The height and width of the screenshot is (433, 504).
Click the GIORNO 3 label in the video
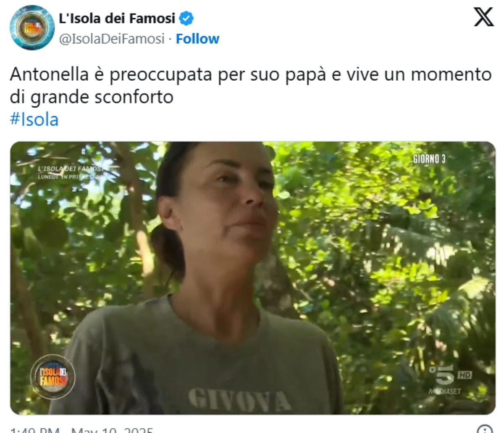[x=429, y=159]
